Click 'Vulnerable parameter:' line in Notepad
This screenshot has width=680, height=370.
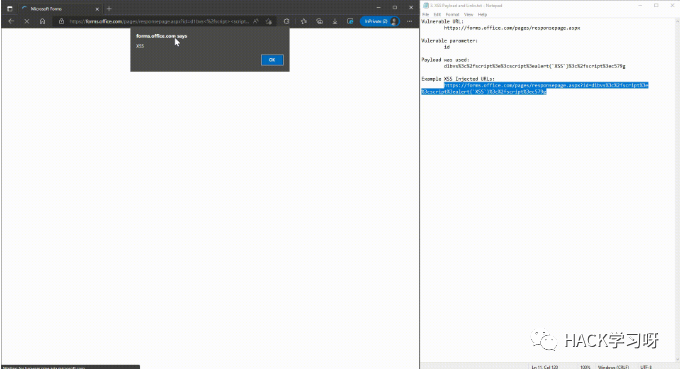[x=449, y=40]
